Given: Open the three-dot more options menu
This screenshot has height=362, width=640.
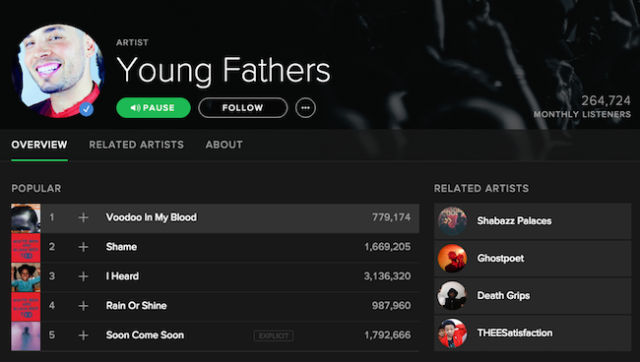Looking at the screenshot, I should tap(305, 108).
